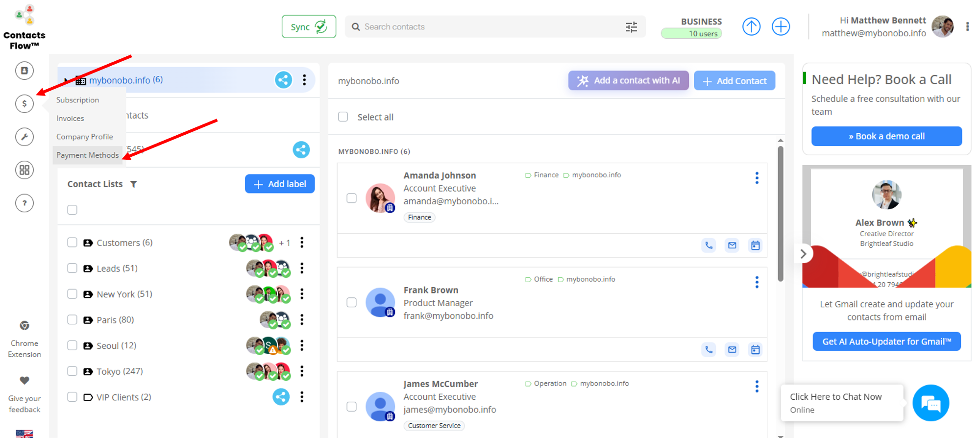Open the wrench tools icon in sidebar
Viewport: 980px width, 438px height.
tap(24, 137)
